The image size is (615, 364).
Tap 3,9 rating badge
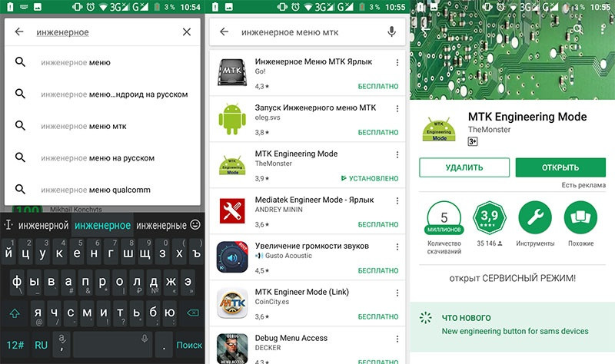pyautogui.click(x=490, y=217)
